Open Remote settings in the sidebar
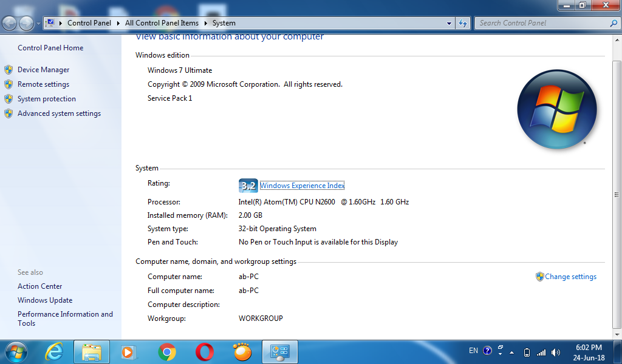The height and width of the screenshot is (364, 622). 43,84
